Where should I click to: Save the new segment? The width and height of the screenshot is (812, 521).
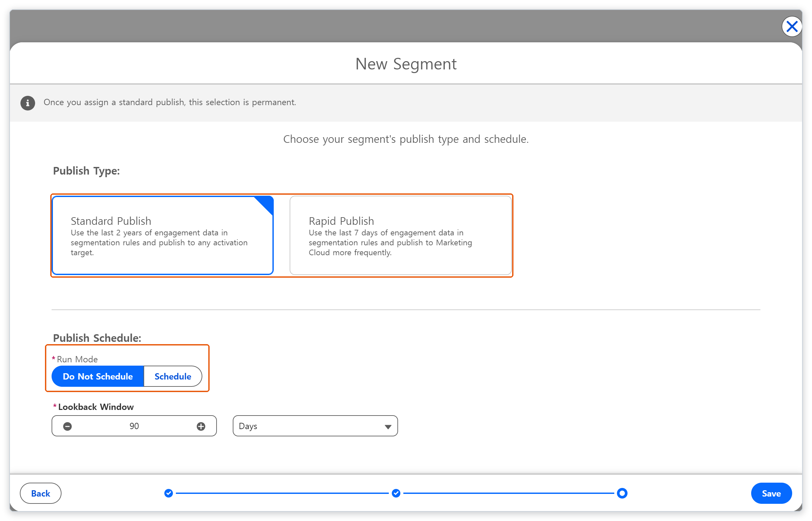[x=771, y=493]
